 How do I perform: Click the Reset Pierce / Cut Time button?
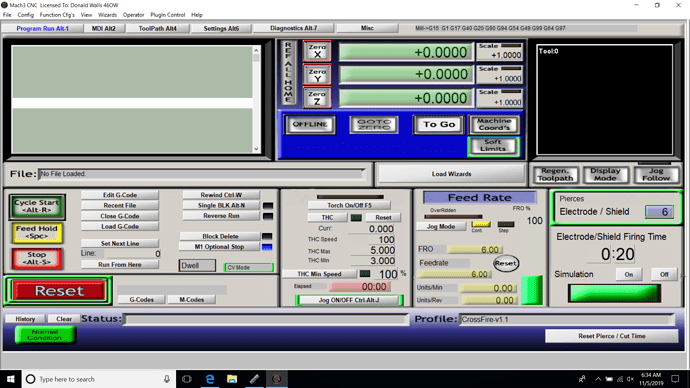(x=612, y=336)
